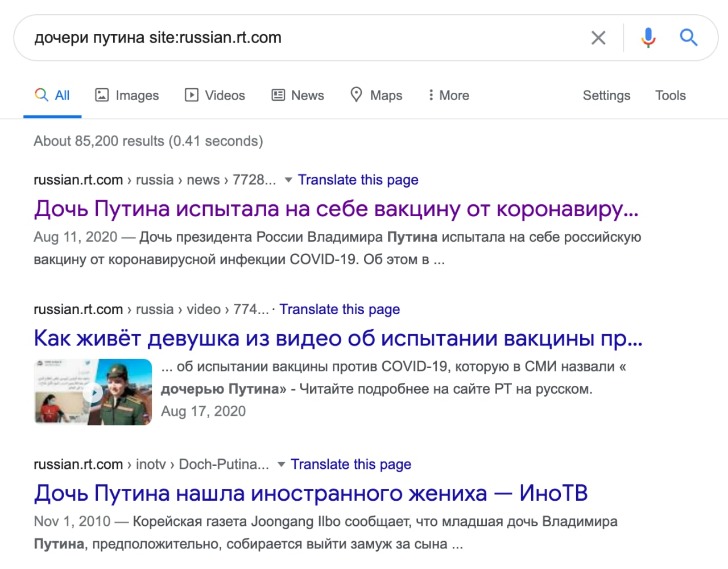Screen dimensions: 728x569
Task: Start voice search with the microphone icon
Action: click(648, 38)
